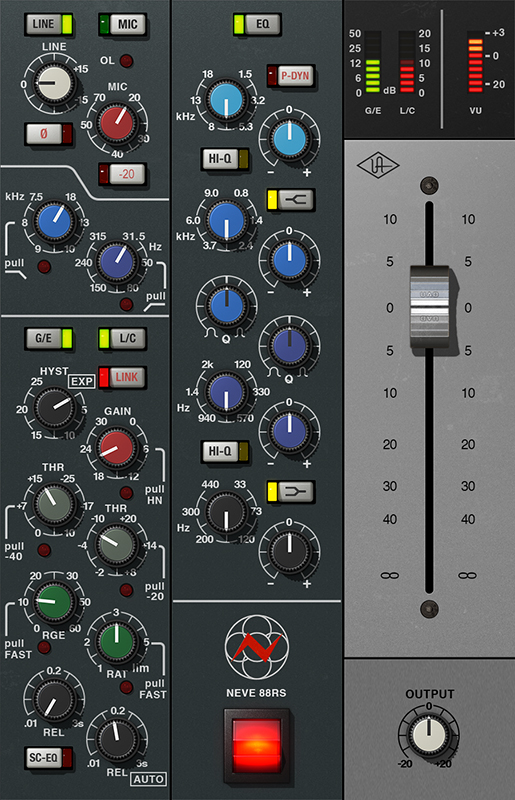The height and width of the screenshot is (800, 515).
Task: Click the OUTPUT level knob
Action: (429, 734)
